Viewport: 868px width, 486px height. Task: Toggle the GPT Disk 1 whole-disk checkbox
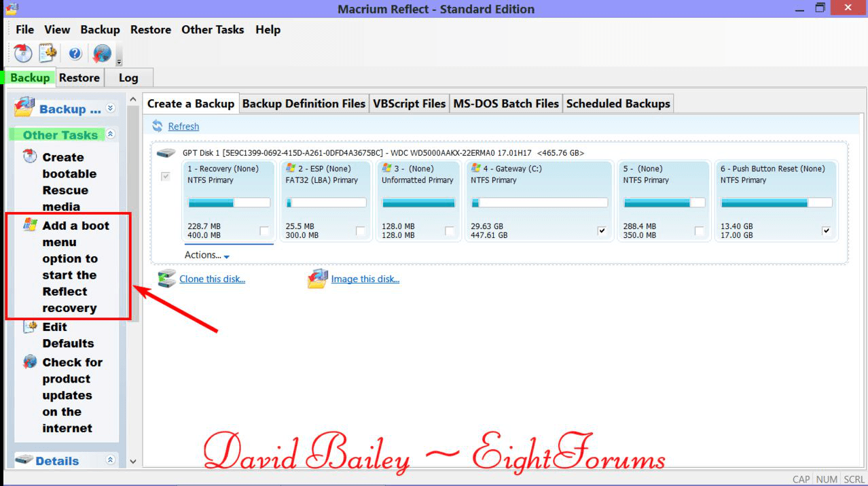tap(165, 177)
